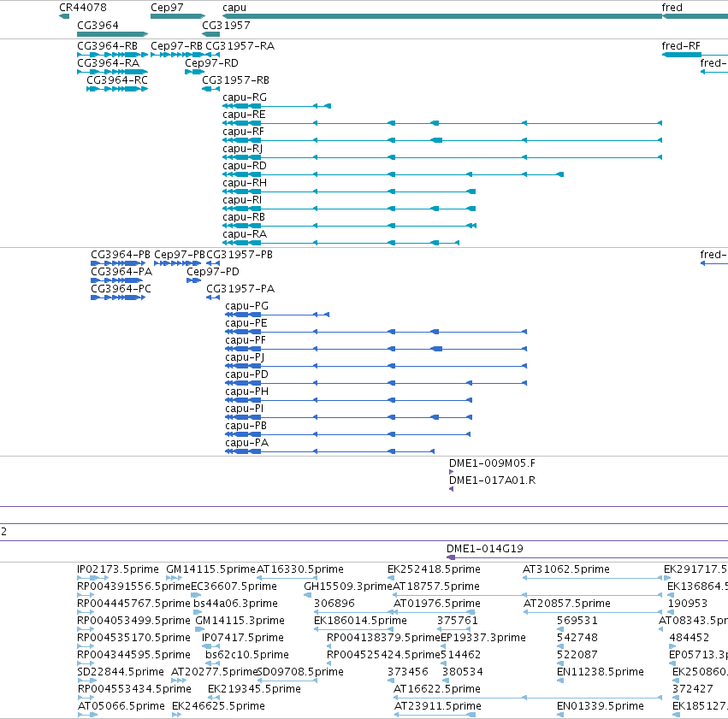728x719 pixels.
Task: Click the CR44078 gene label
Action: (x=83, y=8)
